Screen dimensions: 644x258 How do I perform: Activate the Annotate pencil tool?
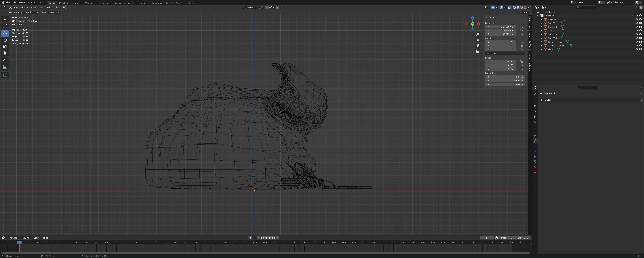pos(5,61)
